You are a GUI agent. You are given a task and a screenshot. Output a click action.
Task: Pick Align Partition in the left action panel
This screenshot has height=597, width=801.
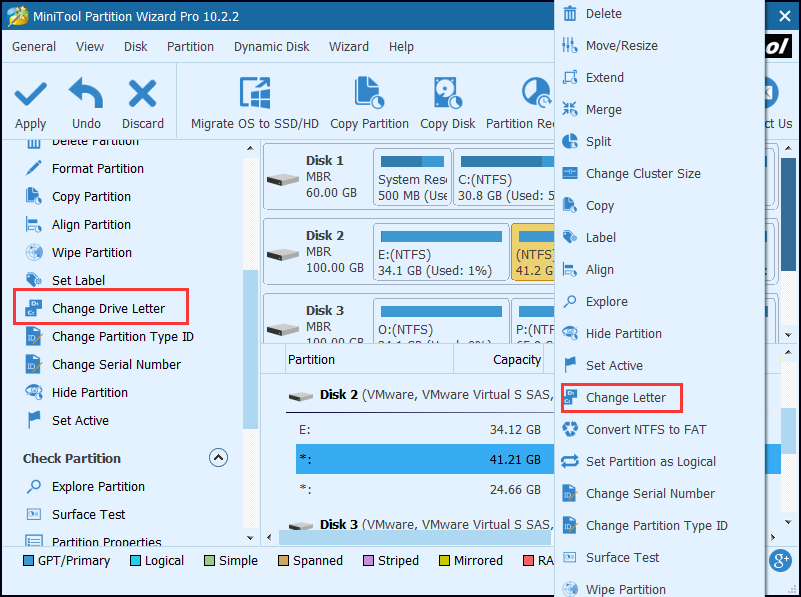tap(91, 225)
